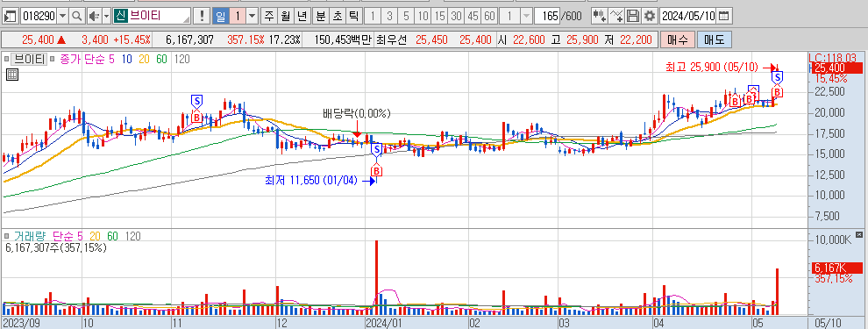Close the volume panel with the x icon
This screenshot has height=329, width=868.
(858, 235)
